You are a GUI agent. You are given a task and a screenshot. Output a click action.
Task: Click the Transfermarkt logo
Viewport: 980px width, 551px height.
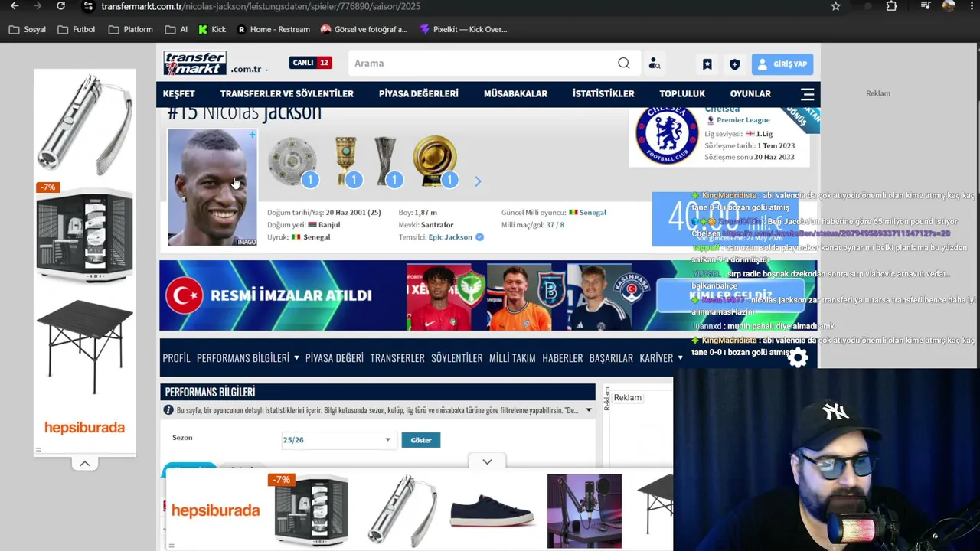pyautogui.click(x=194, y=63)
